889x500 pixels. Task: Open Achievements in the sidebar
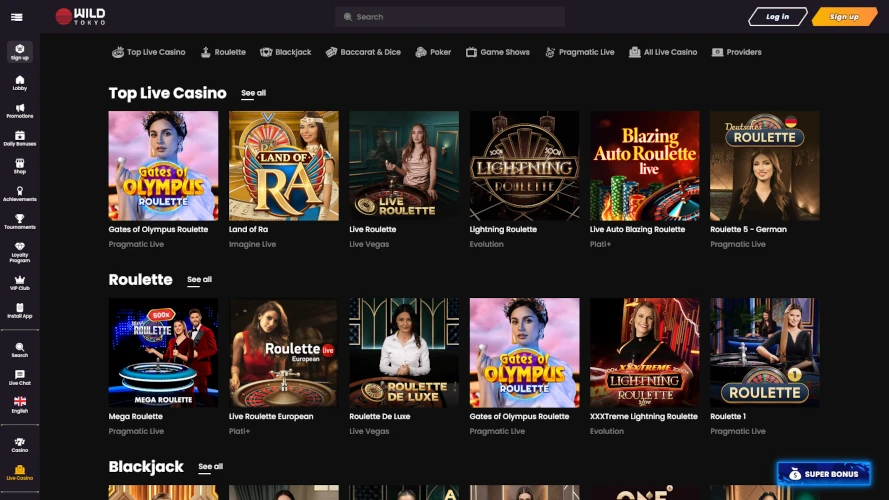20,194
